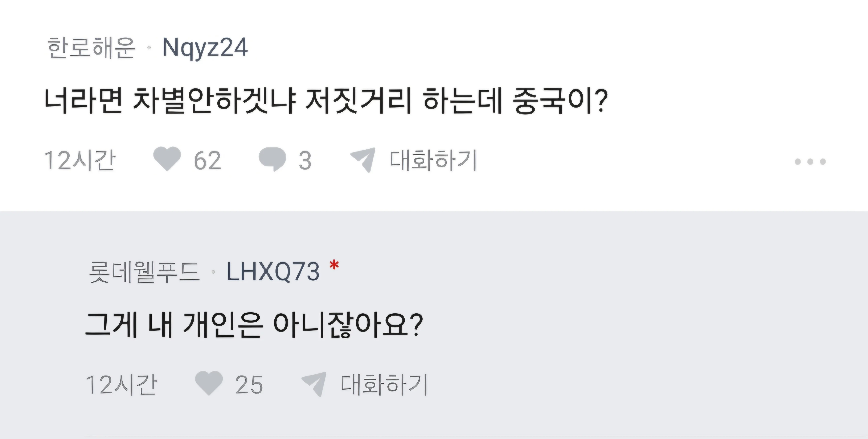The height and width of the screenshot is (439, 868).
Task: Open the three-dot more options menu
Action: pos(810,161)
